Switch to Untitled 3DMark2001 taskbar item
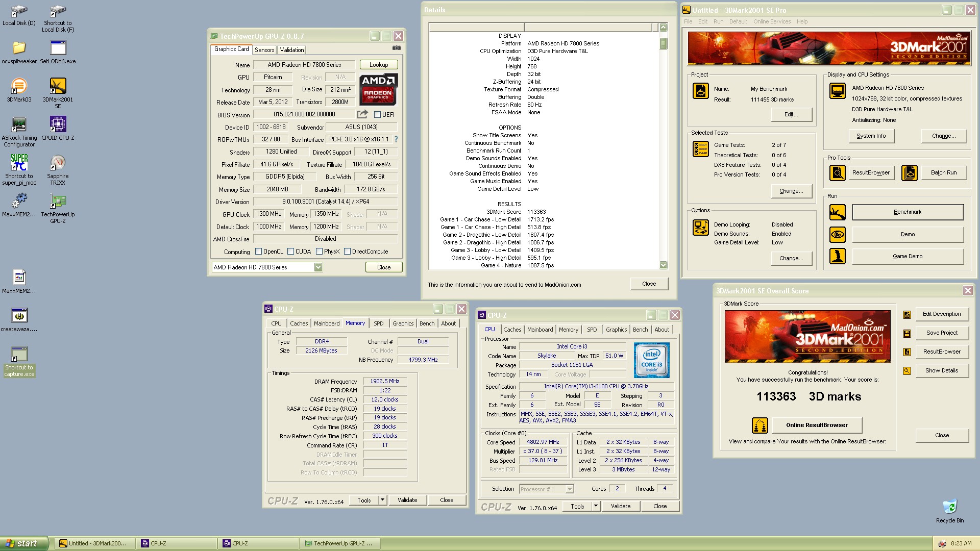 point(95,543)
